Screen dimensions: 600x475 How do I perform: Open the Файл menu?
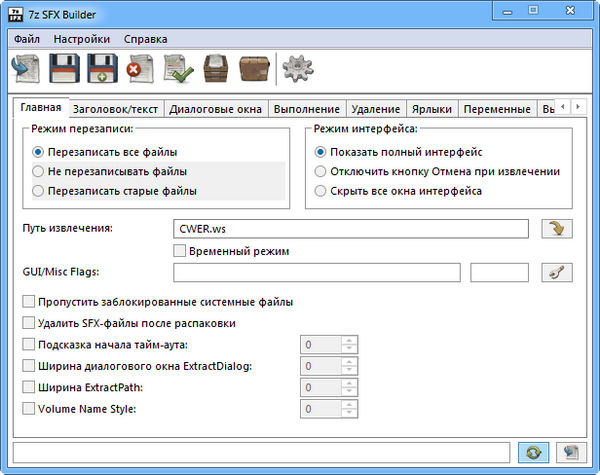27,39
